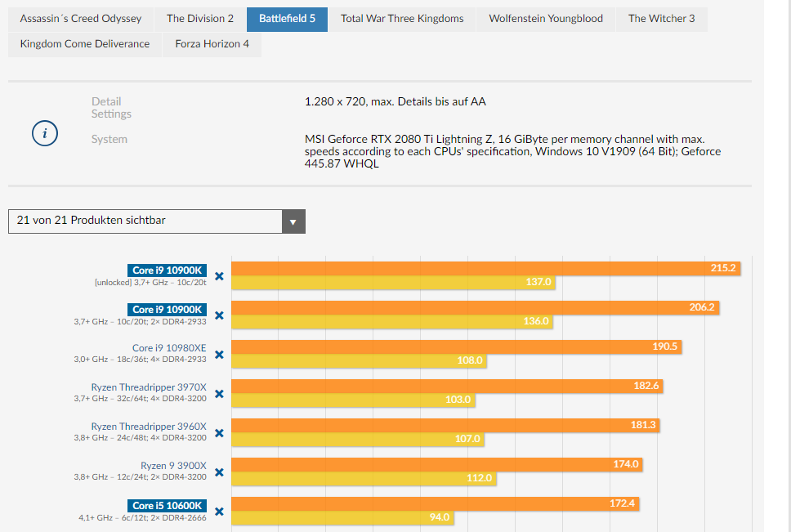This screenshot has height=532, width=791.
Task: Switch to The Division 2 tab
Action: pos(200,19)
